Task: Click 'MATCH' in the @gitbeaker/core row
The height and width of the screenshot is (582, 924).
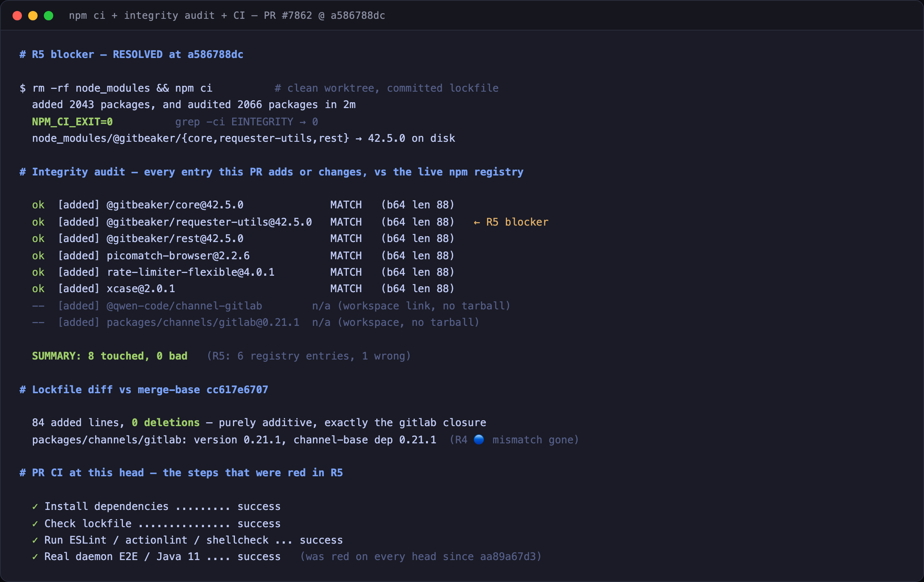Action: (x=346, y=205)
